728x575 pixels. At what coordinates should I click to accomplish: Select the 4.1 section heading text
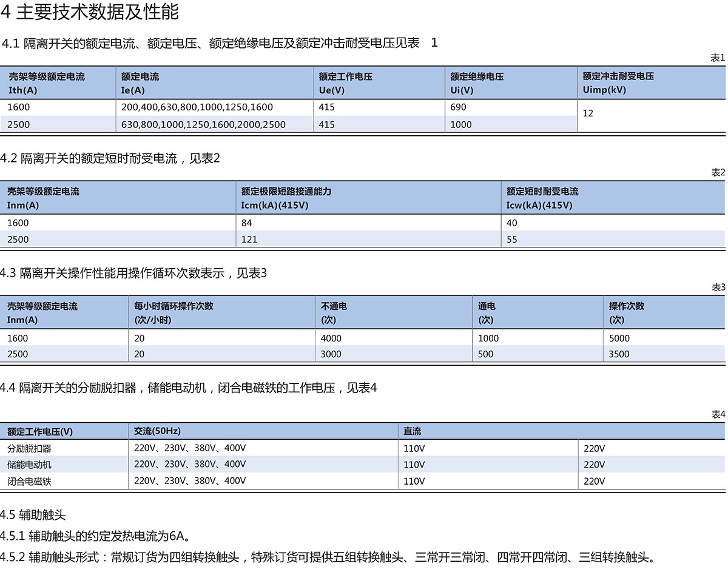pyautogui.click(x=220, y=43)
